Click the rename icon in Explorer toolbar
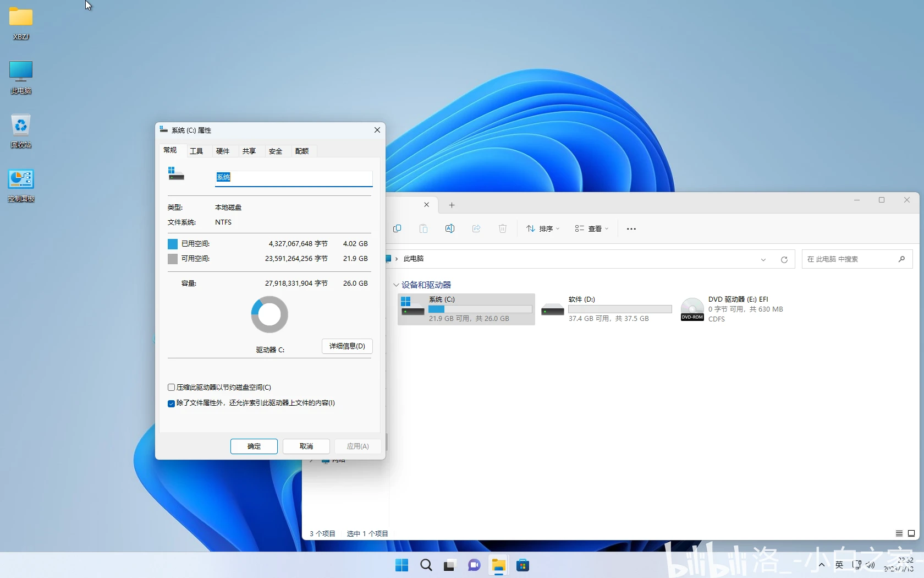This screenshot has width=924, height=578. point(450,228)
